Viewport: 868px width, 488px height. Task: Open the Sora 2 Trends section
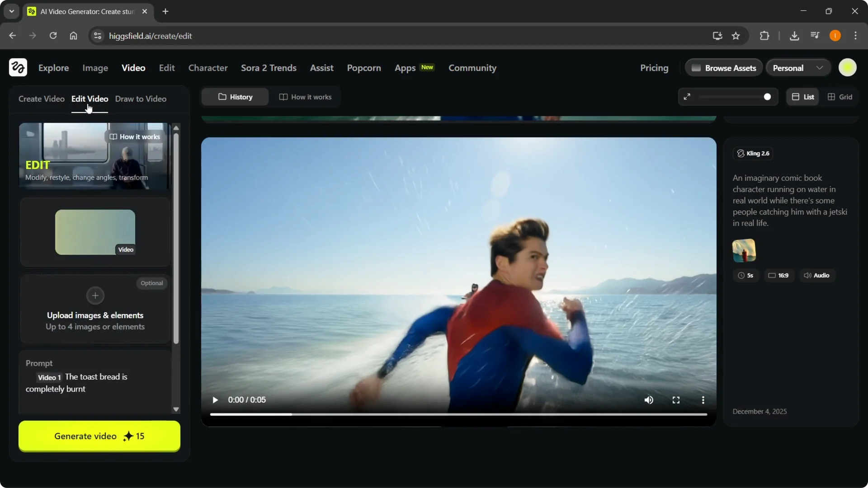[x=269, y=68]
